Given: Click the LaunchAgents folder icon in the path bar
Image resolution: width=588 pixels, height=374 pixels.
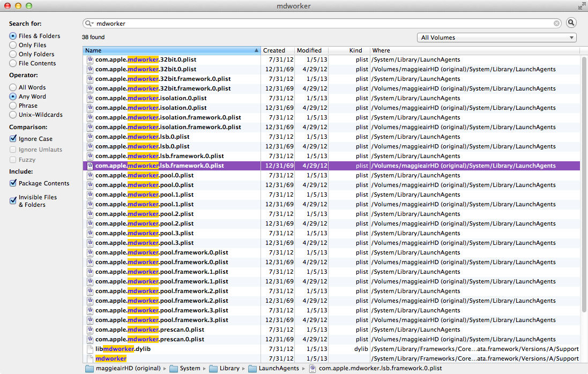Looking at the screenshot, I should [x=252, y=369].
